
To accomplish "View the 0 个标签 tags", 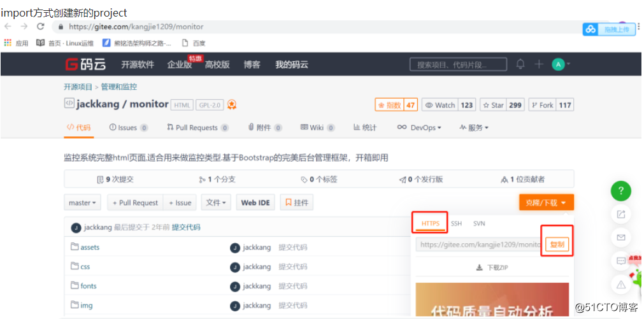I will pyautogui.click(x=318, y=180).
